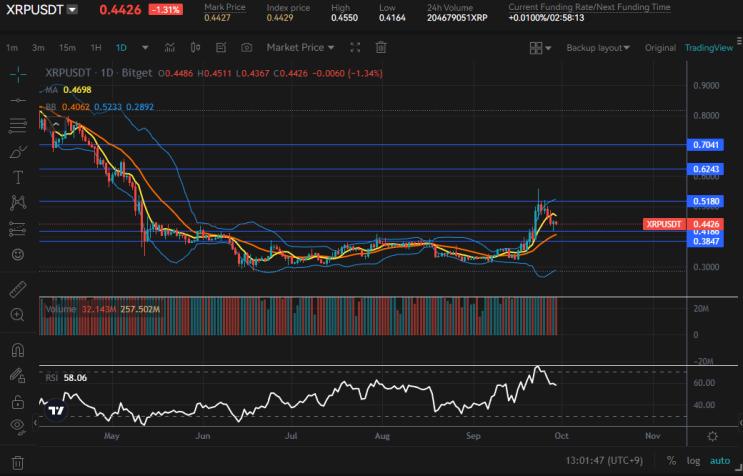Viewport: 743px width, 476px height.
Task: Click the BB indicator legend label
Action: (50, 107)
